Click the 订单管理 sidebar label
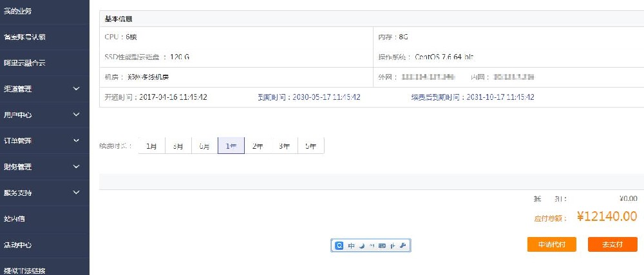This screenshot has height=275, width=644. click(x=17, y=141)
